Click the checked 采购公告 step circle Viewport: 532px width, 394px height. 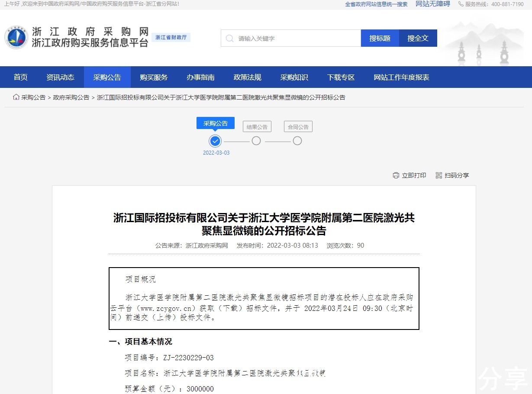click(215, 141)
